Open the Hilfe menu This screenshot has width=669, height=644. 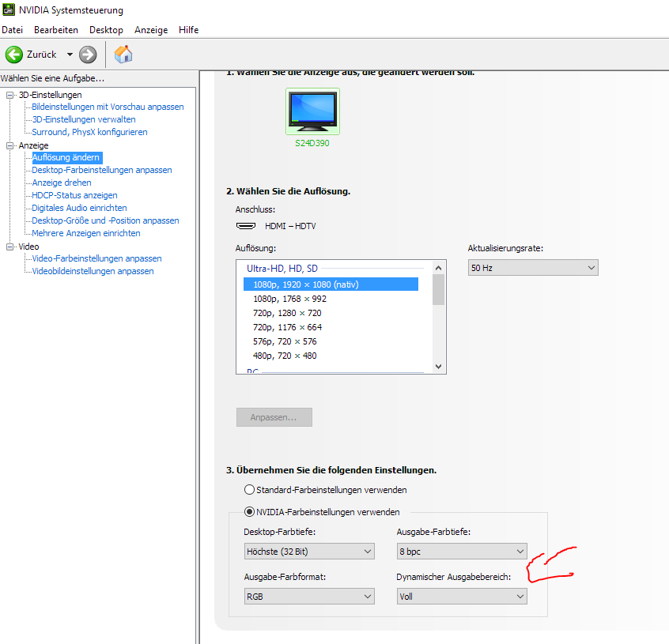[x=188, y=30]
